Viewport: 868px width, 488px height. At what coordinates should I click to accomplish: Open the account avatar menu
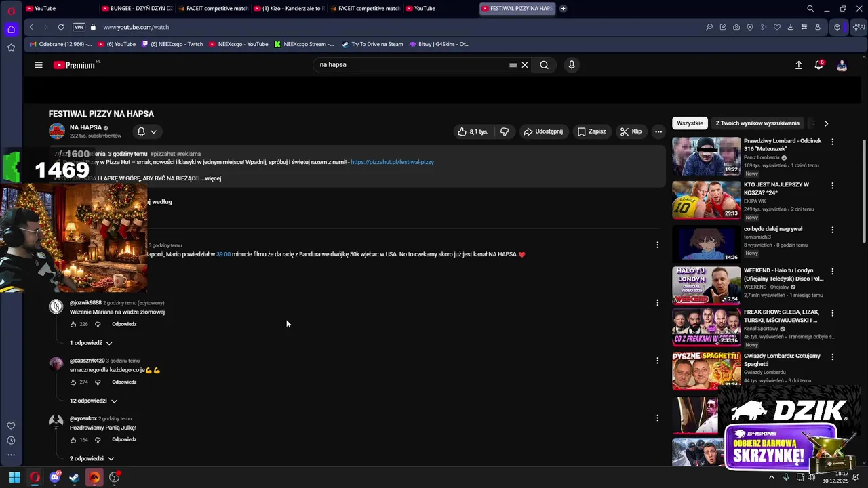tap(842, 65)
